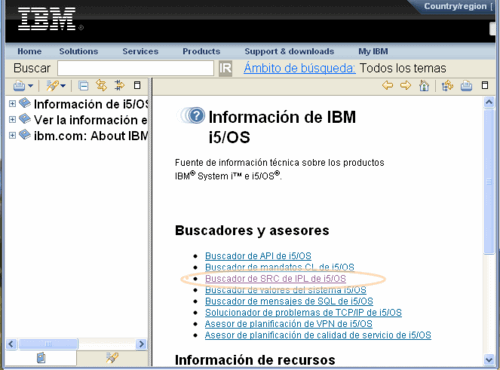Click the navigation scrollbar right arrow
Image resolution: width=500 pixels, height=370 pixels.
coord(141,344)
